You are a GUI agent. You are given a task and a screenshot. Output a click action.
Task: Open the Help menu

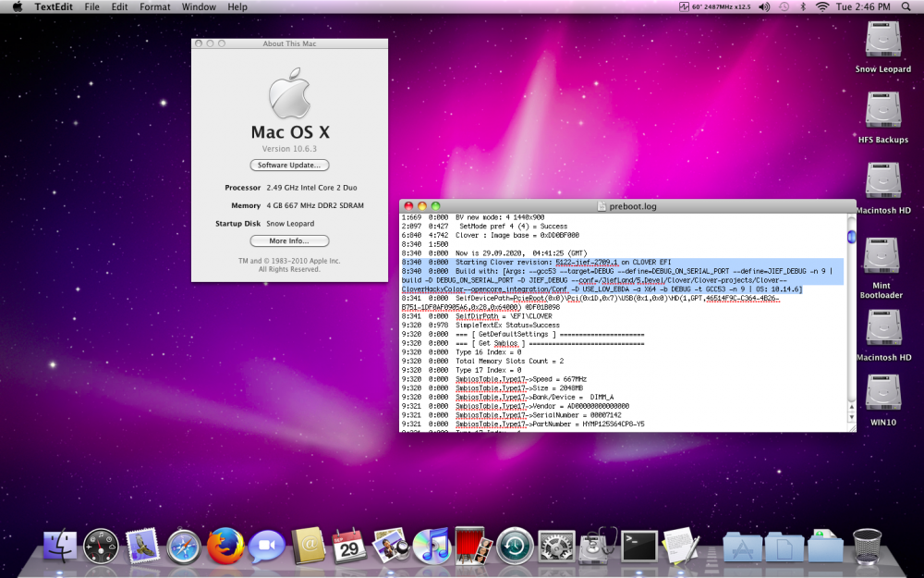[x=237, y=7]
